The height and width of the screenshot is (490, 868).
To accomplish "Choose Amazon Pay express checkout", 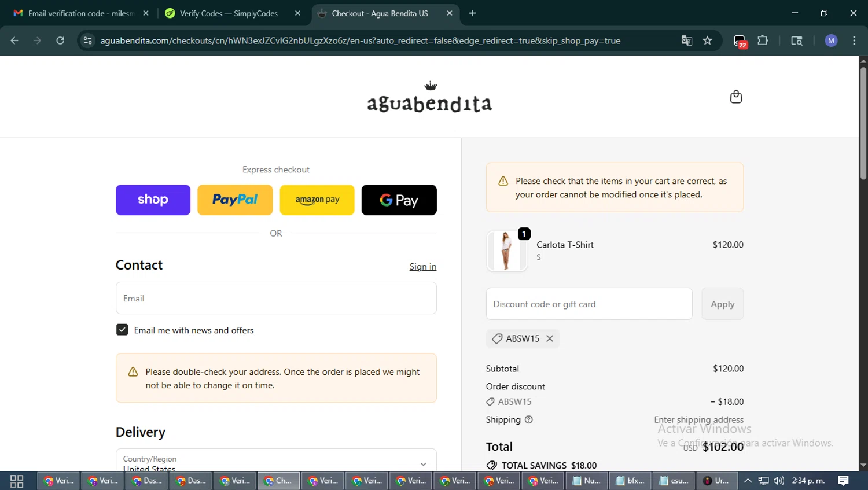I will point(317,200).
